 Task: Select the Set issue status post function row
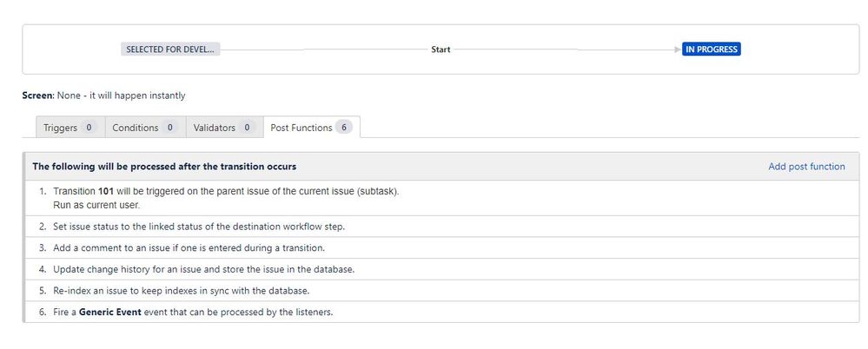[441, 227]
